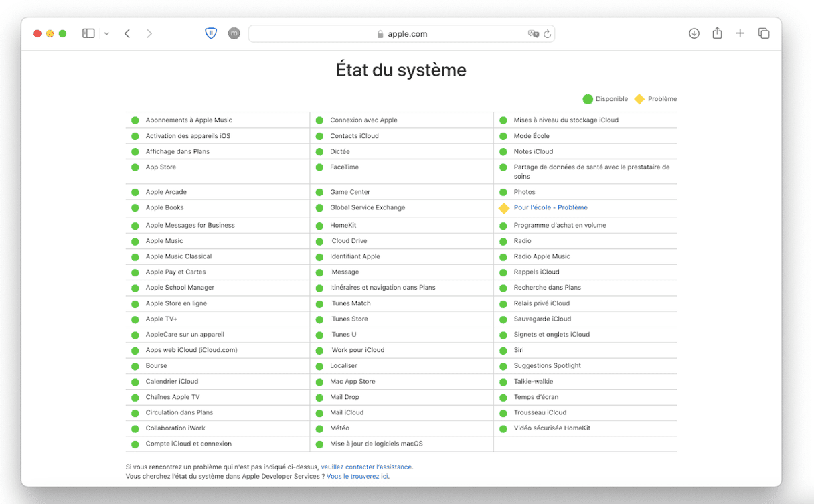The width and height of the screenshot is (814, 504).
Task: Go back with the back arrow
Action: click(x=127, y=33)
